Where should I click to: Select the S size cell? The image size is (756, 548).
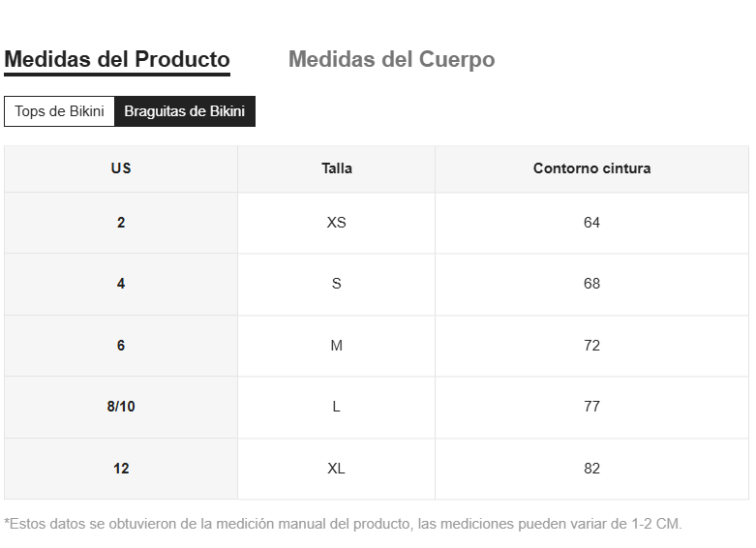(x=336, y=284)
